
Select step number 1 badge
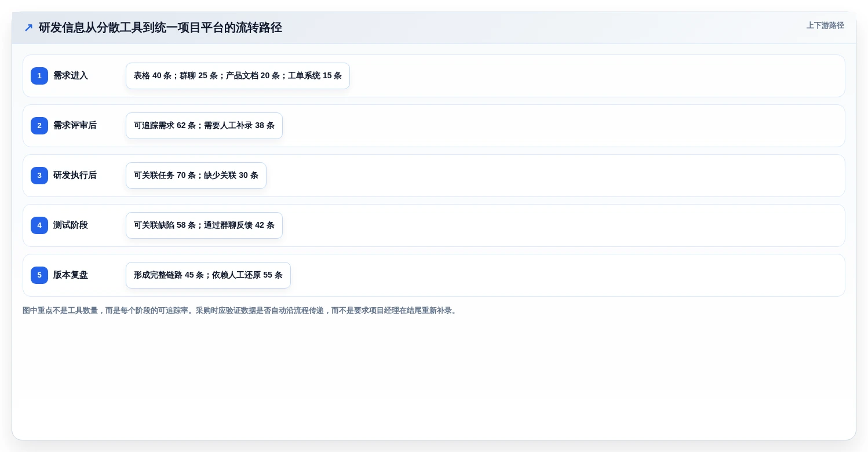coord(39,76)
